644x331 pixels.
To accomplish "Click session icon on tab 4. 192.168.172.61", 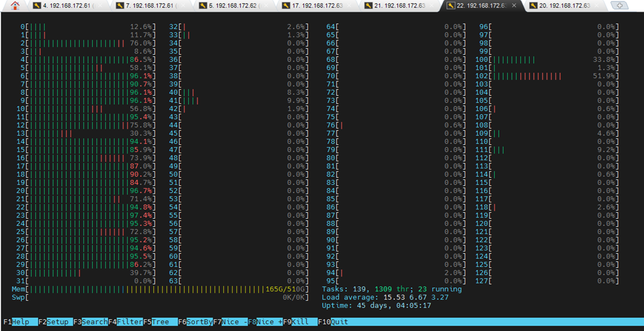I will click(x=37, y=6).
